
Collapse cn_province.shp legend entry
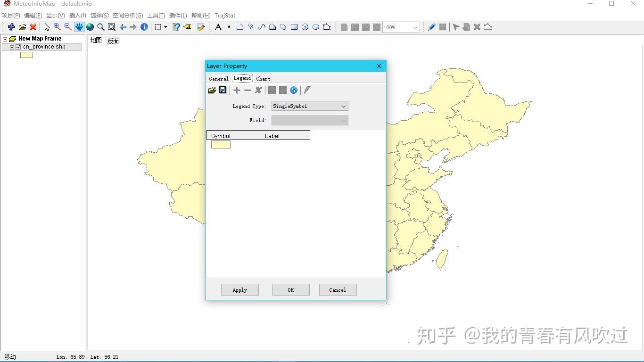point(11,47)
